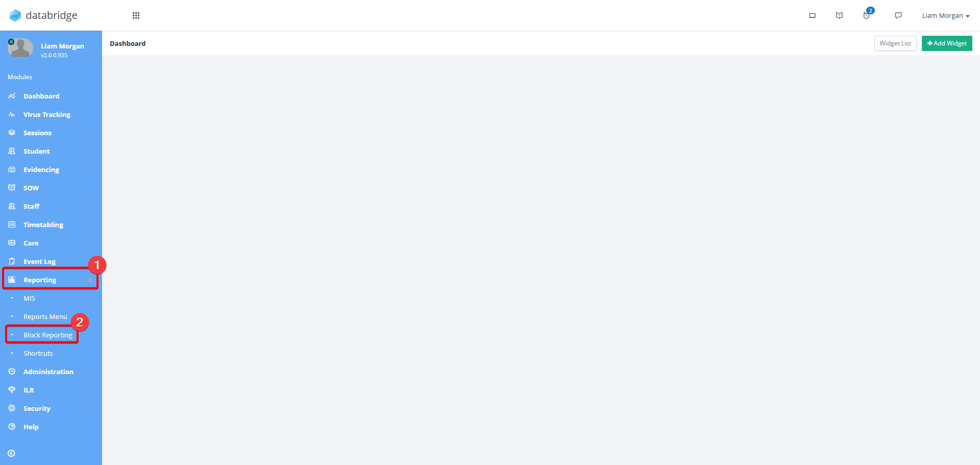The image size is (980, 465).
Task: Open the apps grid icon
Action: tap(136, 15)
